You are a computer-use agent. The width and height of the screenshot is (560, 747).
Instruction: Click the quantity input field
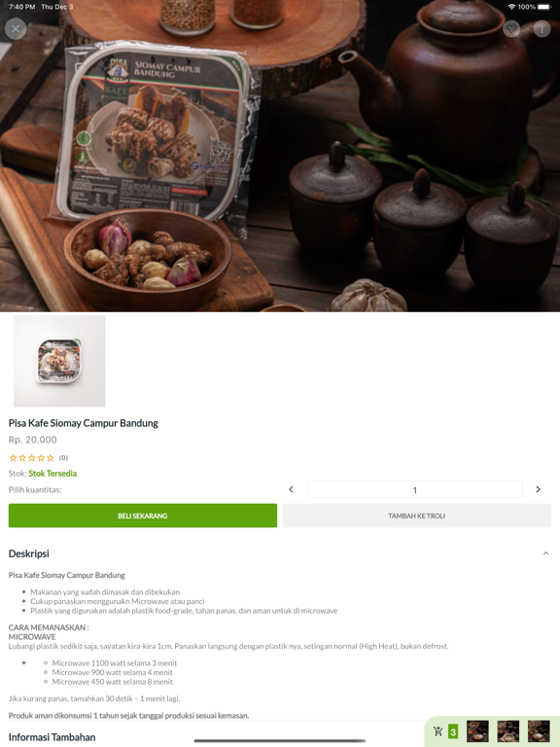(x=415, y=490)
